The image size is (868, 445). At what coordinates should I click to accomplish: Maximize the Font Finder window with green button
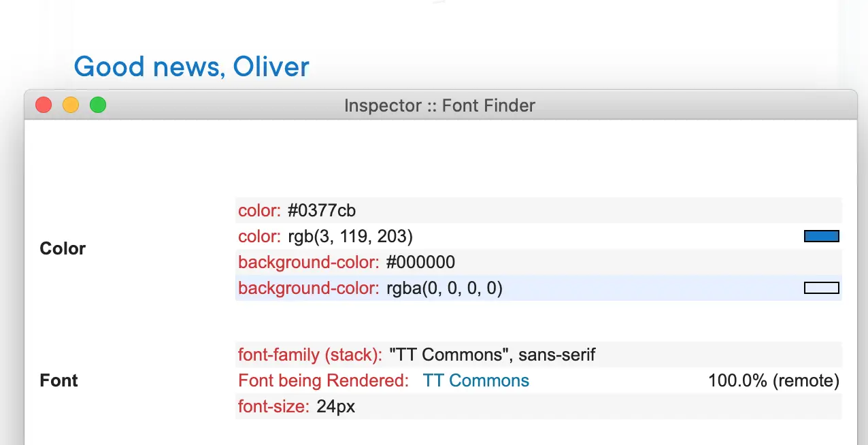pos(98,105)
